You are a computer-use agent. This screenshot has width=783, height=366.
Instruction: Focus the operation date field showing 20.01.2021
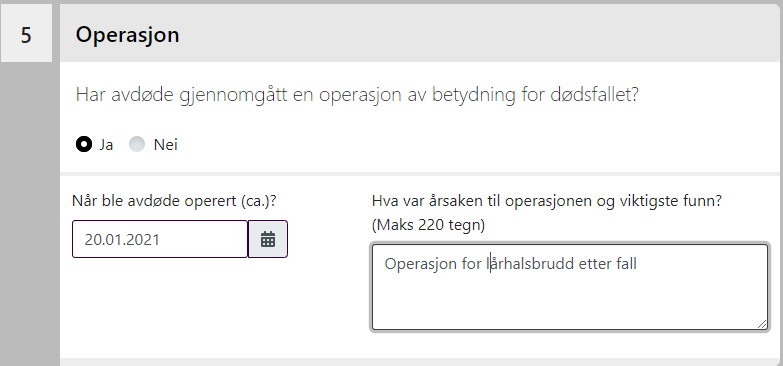coord(160,239)
